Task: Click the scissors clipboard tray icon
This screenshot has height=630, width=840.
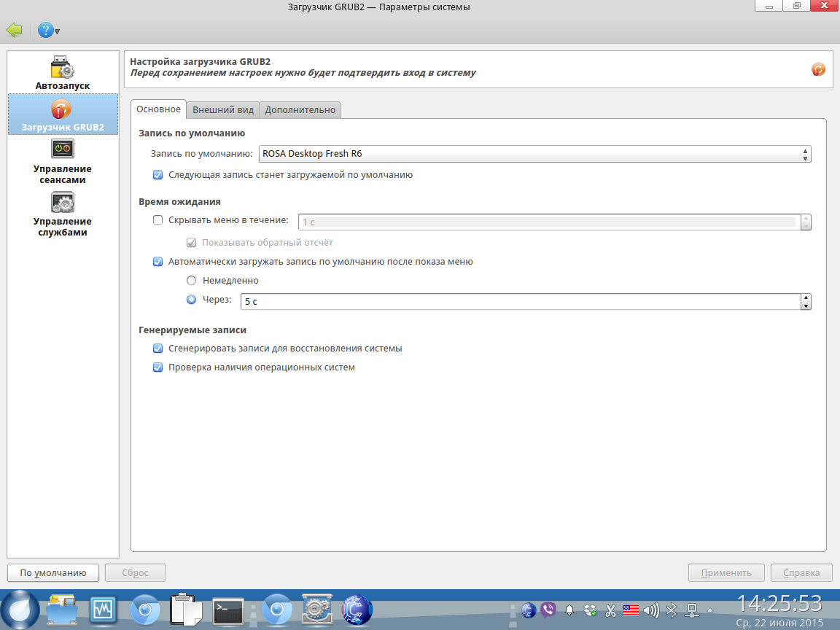Action: [610, 610]
